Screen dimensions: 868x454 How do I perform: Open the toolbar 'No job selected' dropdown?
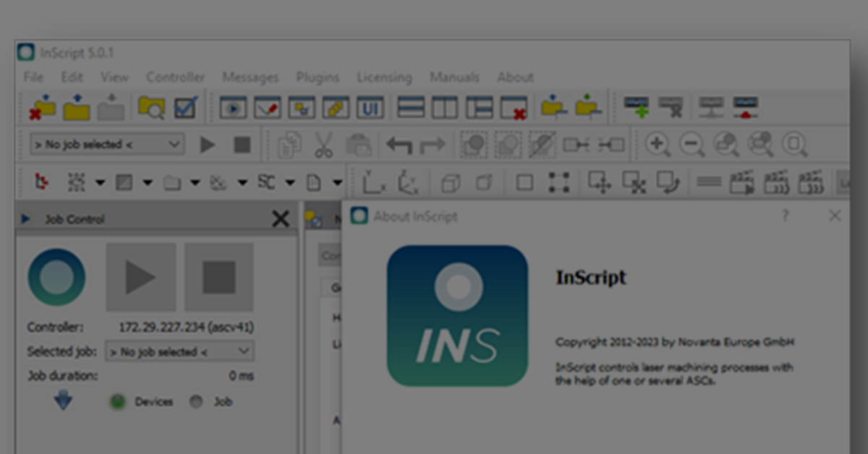point(107,145)
